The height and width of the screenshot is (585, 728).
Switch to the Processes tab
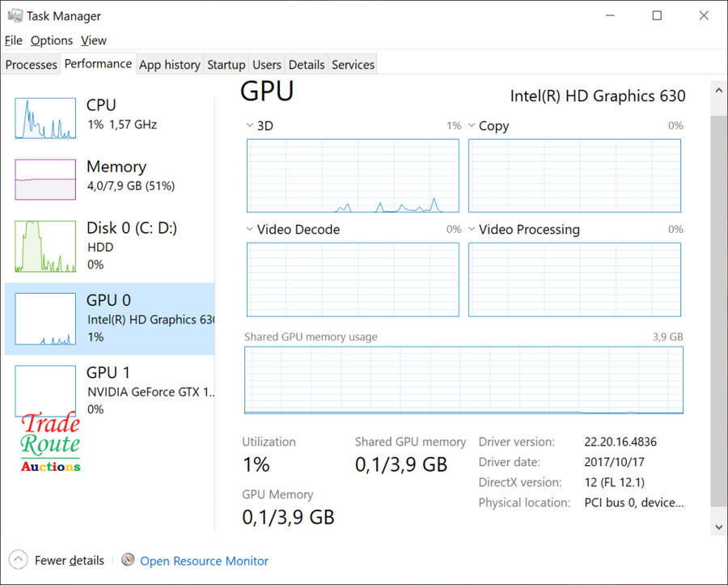tap(31, 65)
